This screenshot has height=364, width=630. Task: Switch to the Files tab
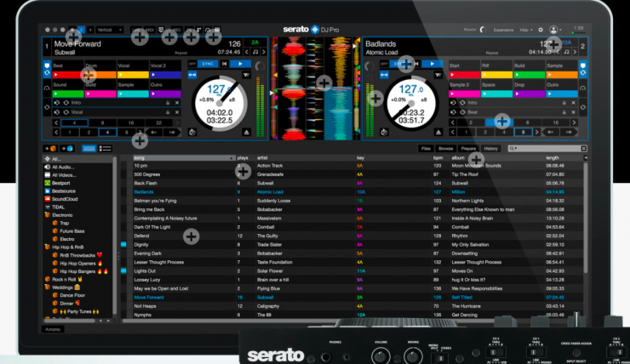[x=426, y=149]
